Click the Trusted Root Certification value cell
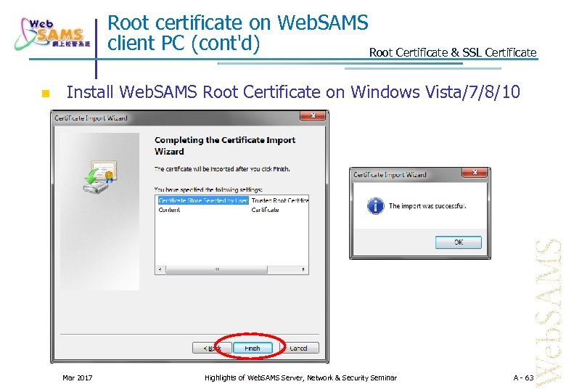Viewport: 566px width, 392px height. (280, 200)
